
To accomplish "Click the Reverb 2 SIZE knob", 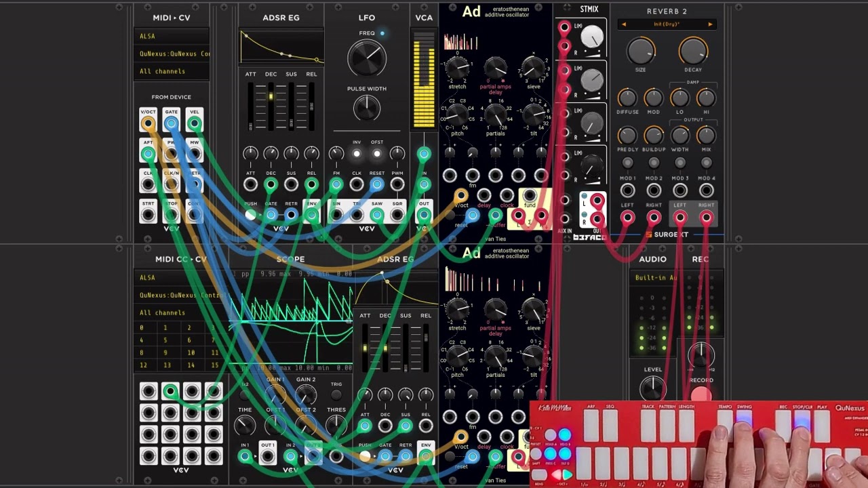I will (x=640, y=52).
